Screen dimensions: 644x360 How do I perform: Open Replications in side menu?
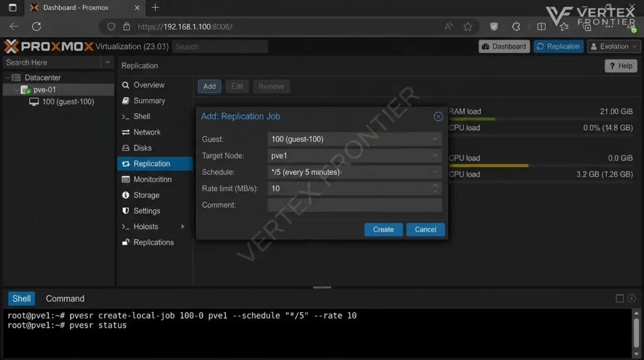point(153,242)
